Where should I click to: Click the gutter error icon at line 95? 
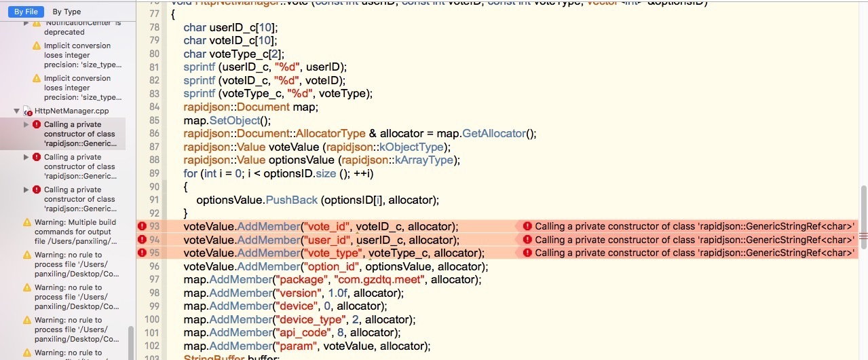[142, 253]
